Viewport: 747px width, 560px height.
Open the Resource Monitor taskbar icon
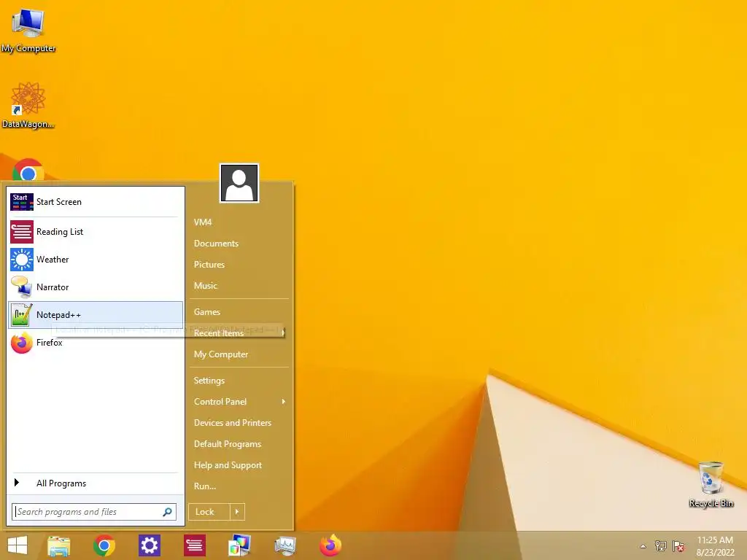point(285,545)
